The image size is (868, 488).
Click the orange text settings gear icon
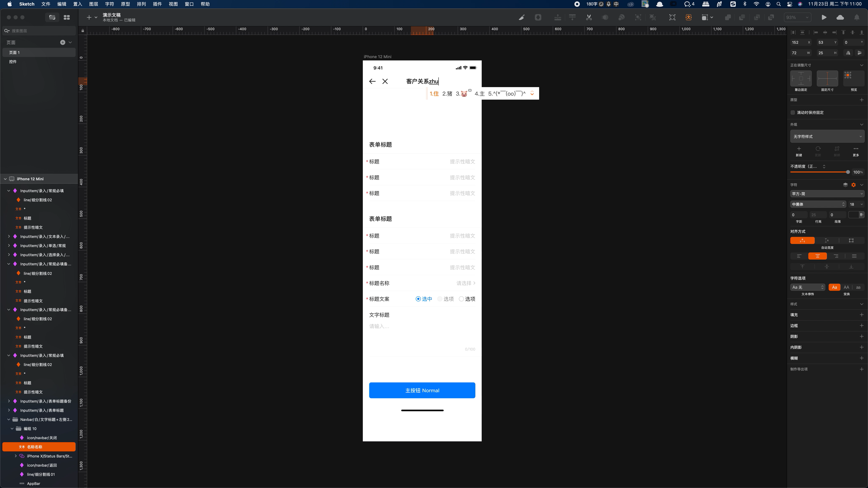tap(854, 185)
